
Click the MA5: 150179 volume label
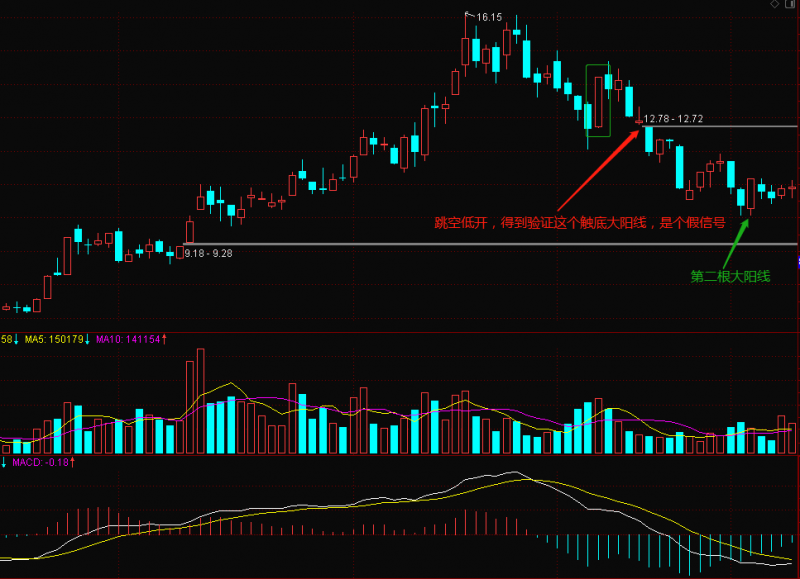(54, 339)
